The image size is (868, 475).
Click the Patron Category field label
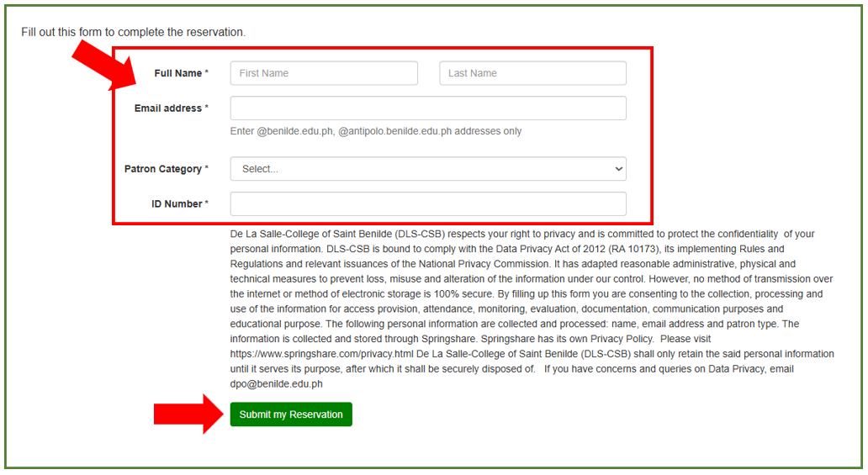point(163,169)
